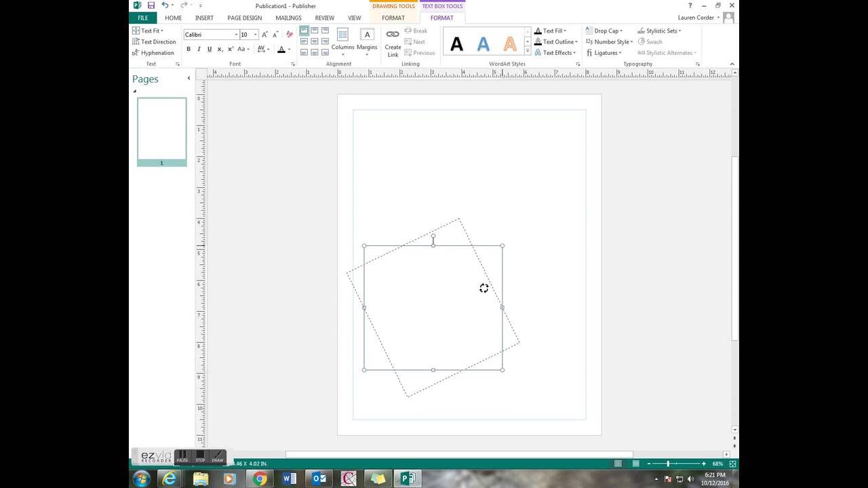The width and height of the screenshot is (868, 488).
Task: Switch to the MAILINGS tab
Action: (288, 18)
